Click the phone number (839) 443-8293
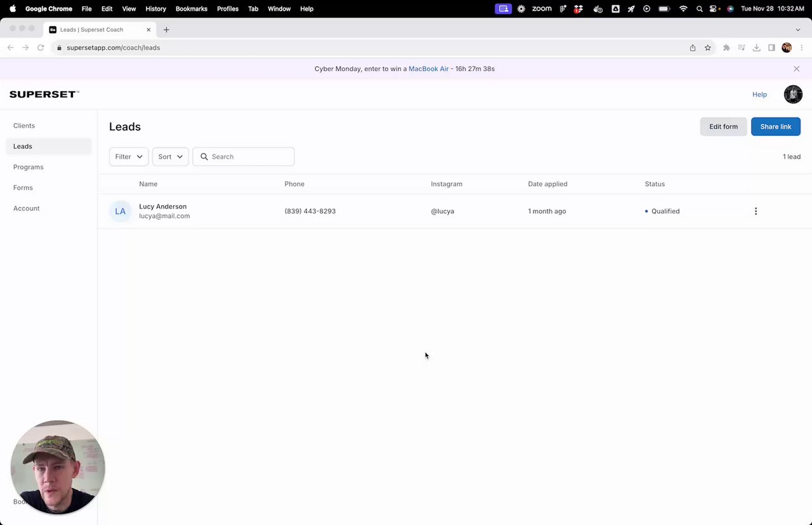Screen dimensions: 812x525 (x=310, y=211)
